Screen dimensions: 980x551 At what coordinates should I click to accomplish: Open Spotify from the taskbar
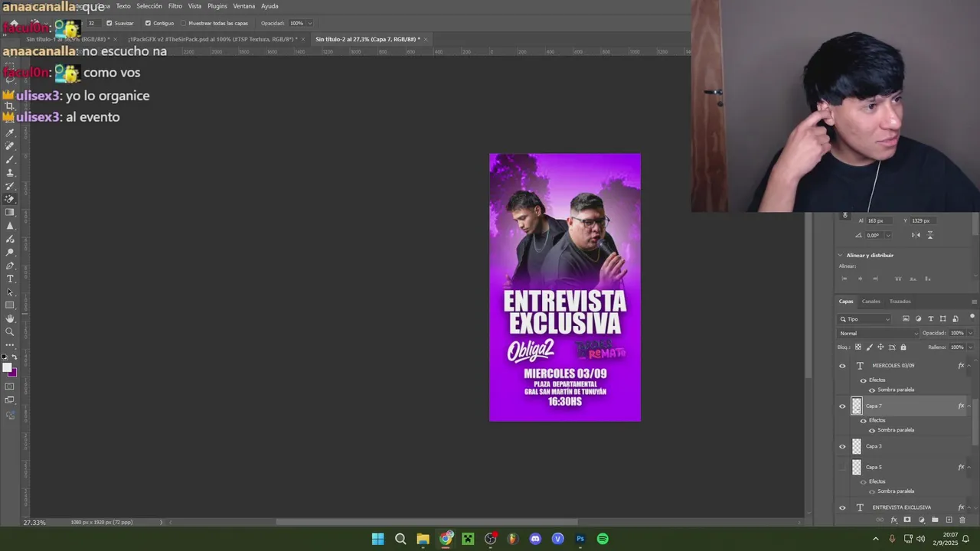[603, 539]
